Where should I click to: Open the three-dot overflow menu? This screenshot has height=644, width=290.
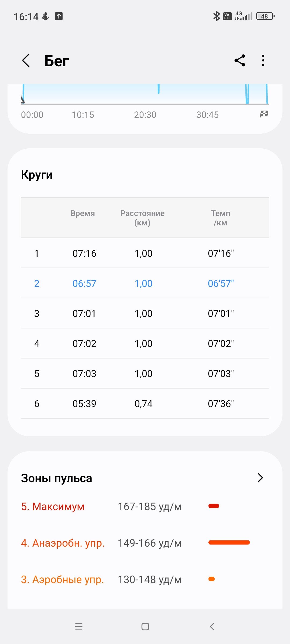[263, 60]
